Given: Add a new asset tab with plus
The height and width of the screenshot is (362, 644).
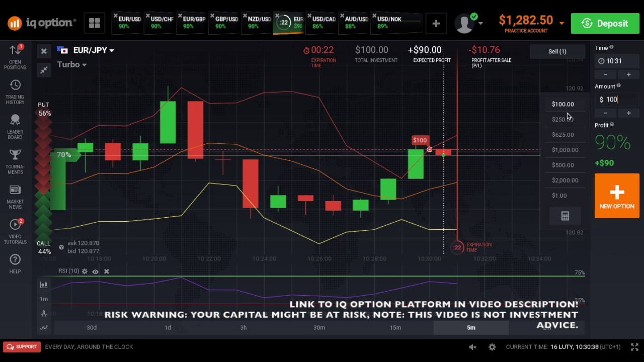Looking at the screenshot, I should (436, 23).
